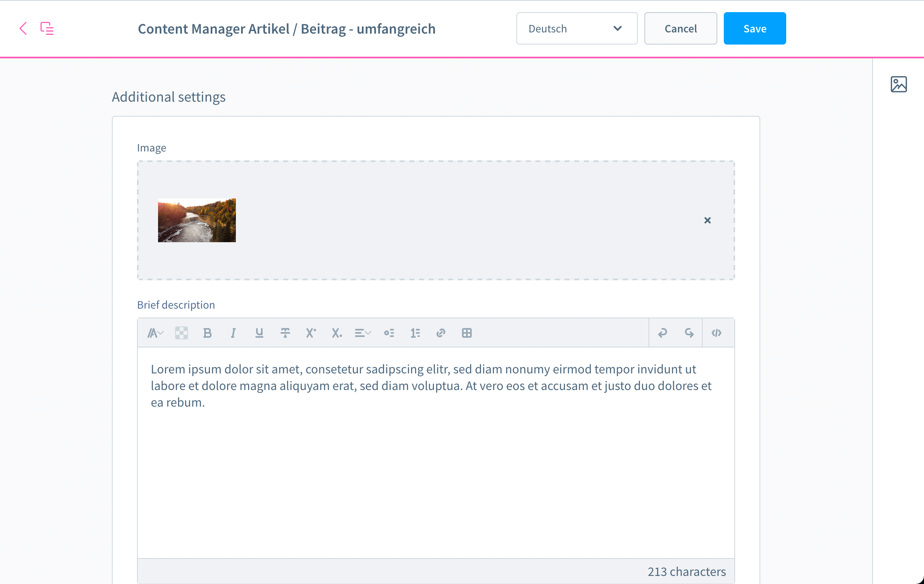Click inside the brief description text area
924x584 pixels.
(436, 453)
